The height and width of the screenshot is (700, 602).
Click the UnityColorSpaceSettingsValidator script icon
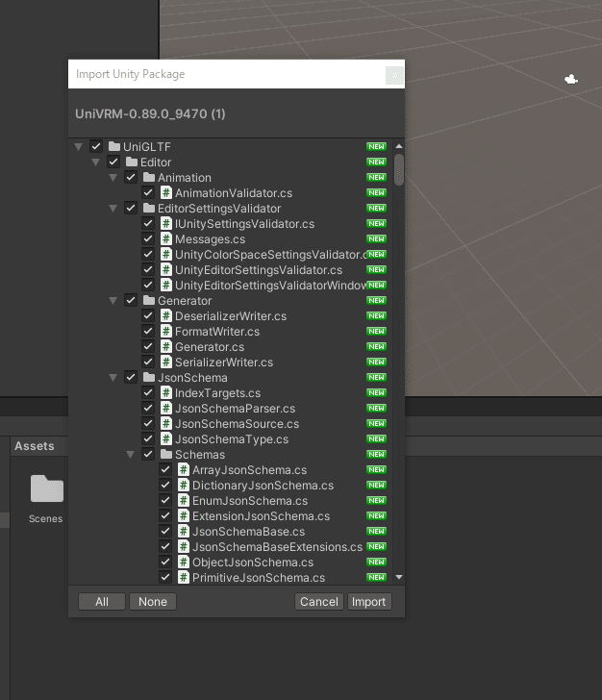(166, 255)
